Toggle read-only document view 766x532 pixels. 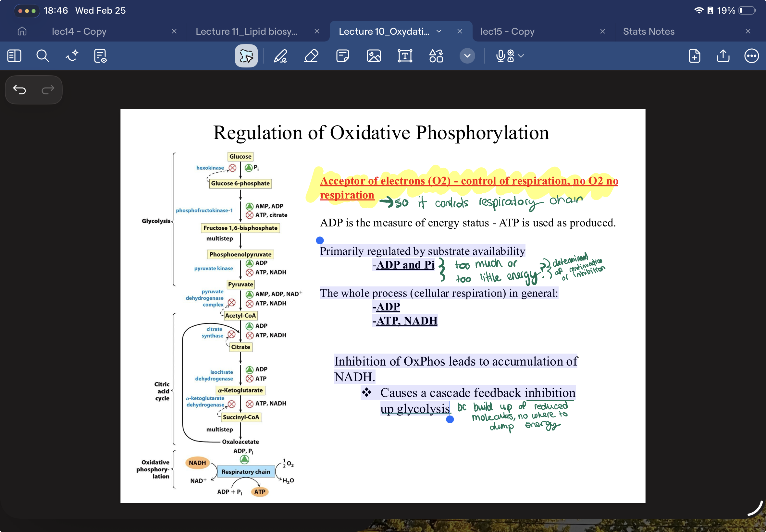click(99, 56)
